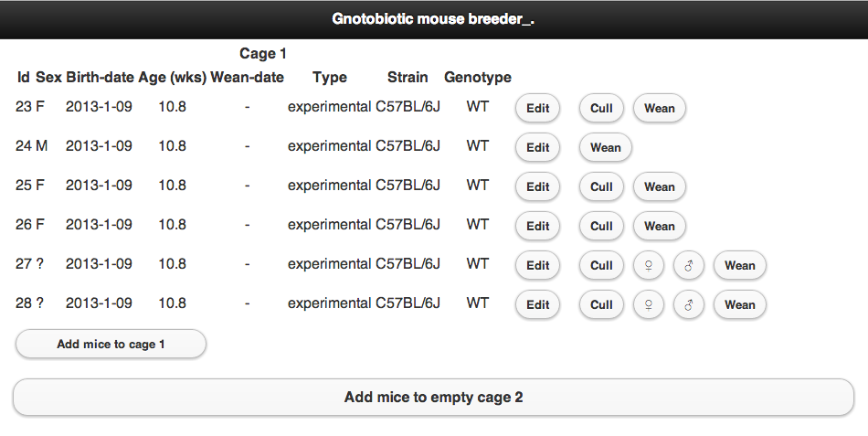Edit mouse 24 details

(x=538, y=148)
